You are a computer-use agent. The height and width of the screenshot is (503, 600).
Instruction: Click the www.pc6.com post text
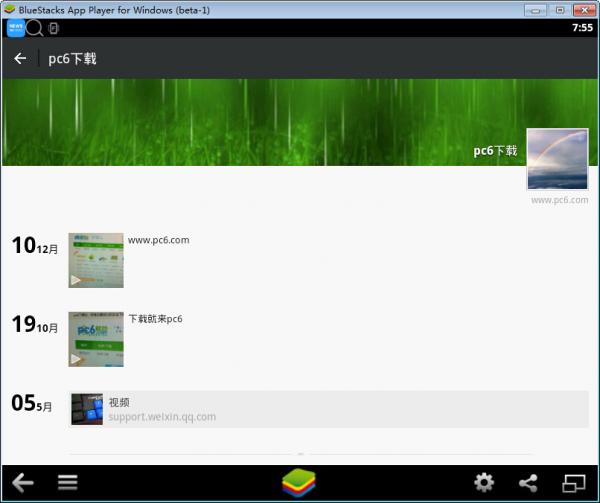158,240
